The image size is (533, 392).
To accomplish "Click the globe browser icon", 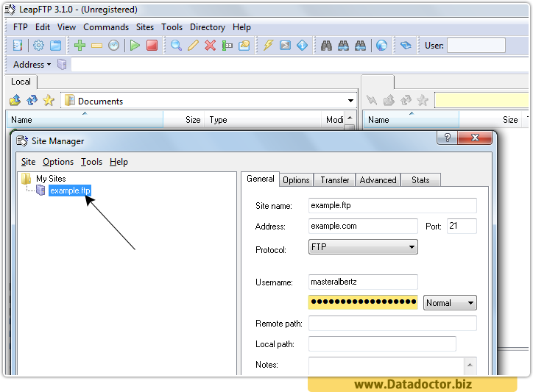I will click(382, 45).
